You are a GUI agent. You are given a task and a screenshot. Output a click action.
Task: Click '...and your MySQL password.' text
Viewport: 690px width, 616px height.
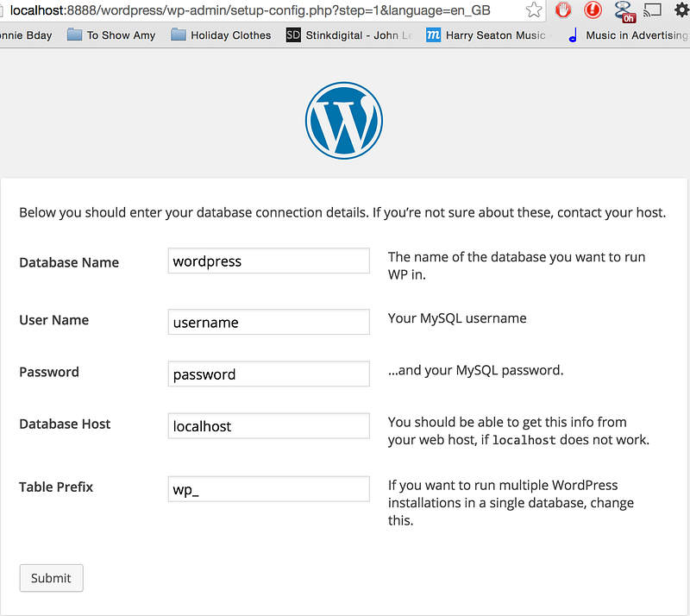pos(475,370)
